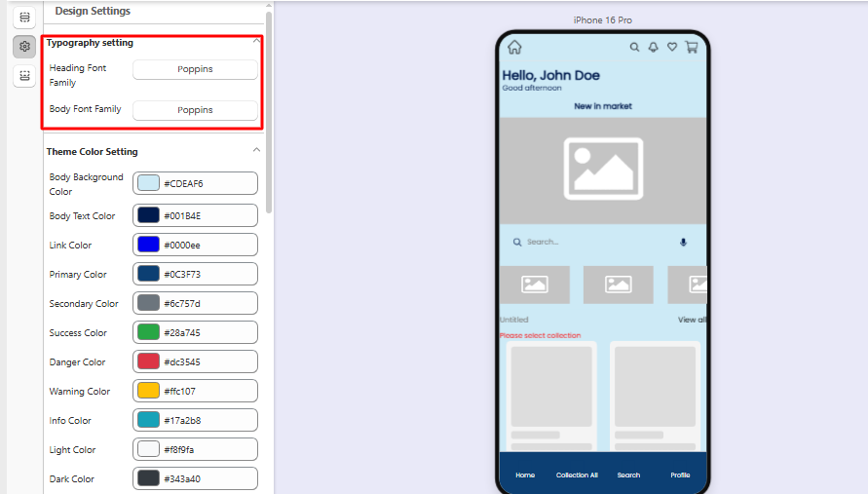
Task: Select Profile tab in bottom navigation
Action: coord(680,475)
